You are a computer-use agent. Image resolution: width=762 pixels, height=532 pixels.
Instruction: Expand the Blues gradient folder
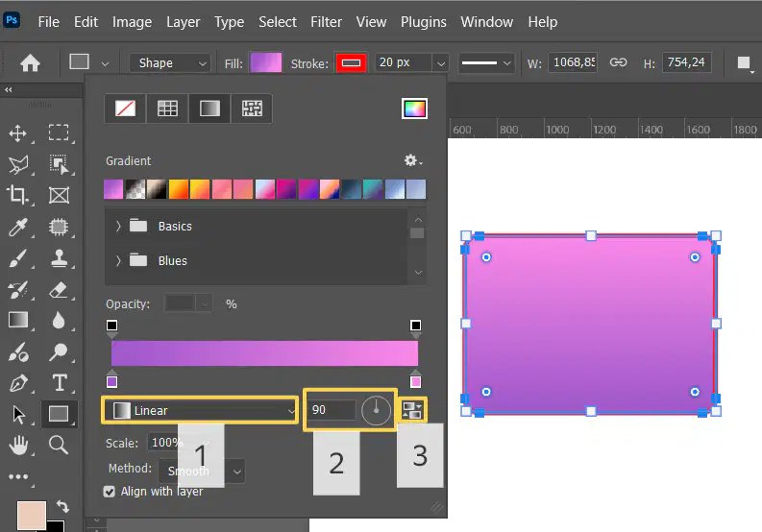(x=118, y=261)
